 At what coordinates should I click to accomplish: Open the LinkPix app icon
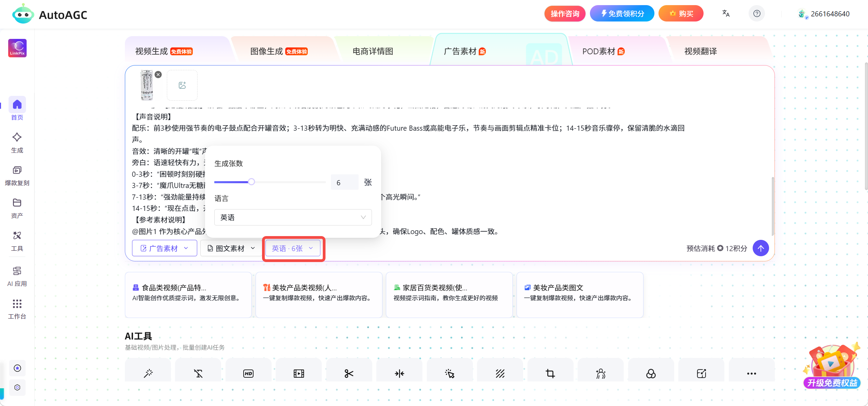click(17, 48)
